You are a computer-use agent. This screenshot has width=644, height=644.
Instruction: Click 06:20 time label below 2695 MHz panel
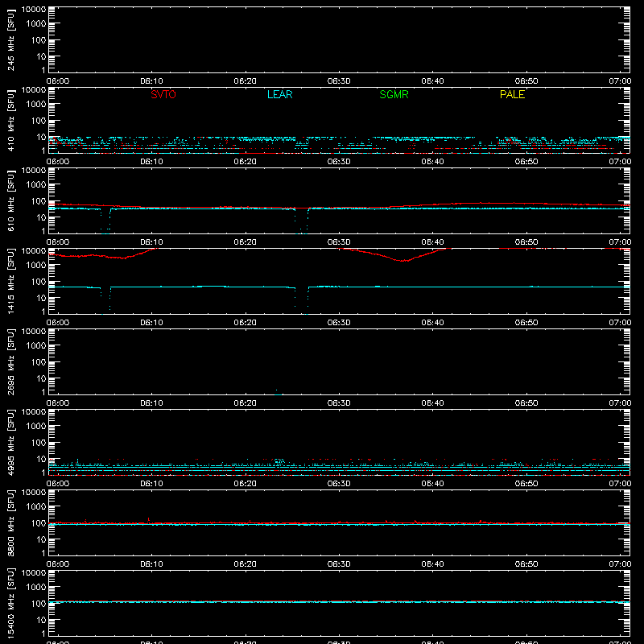[x=246, y=403]
